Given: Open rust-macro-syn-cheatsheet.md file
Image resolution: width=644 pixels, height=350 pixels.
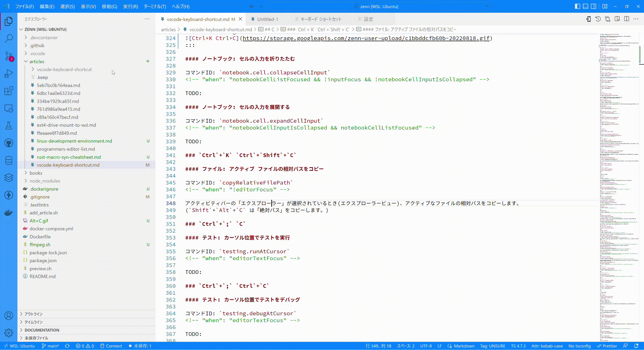Looking at the screenshot, I should pyautogui.click(x=87, y=157).
